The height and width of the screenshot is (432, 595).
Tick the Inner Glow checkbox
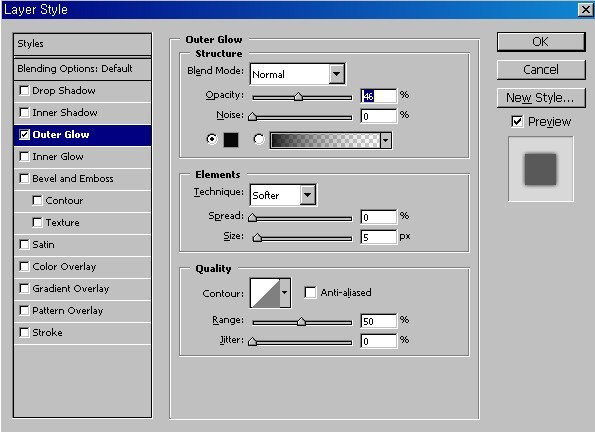pyautogui.click(x=24, y=156)
